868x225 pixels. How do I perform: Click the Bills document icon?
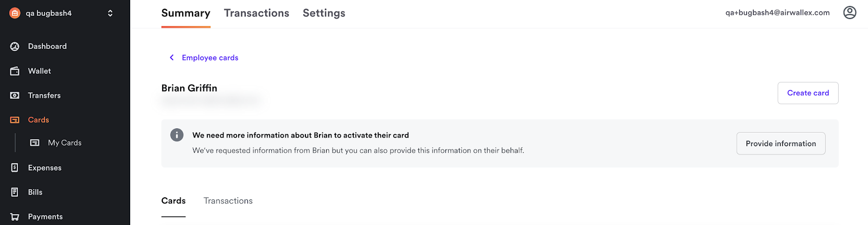point(15,192)
